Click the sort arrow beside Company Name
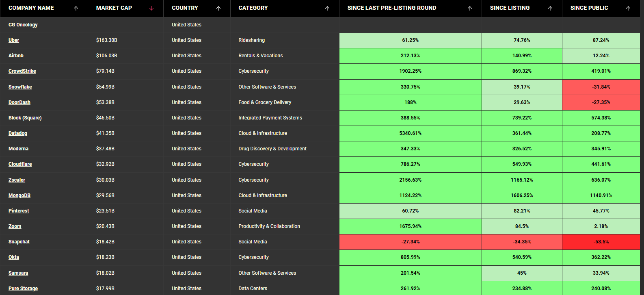The height and width of the screenshot is (295, 644). (x=76, y=8)
